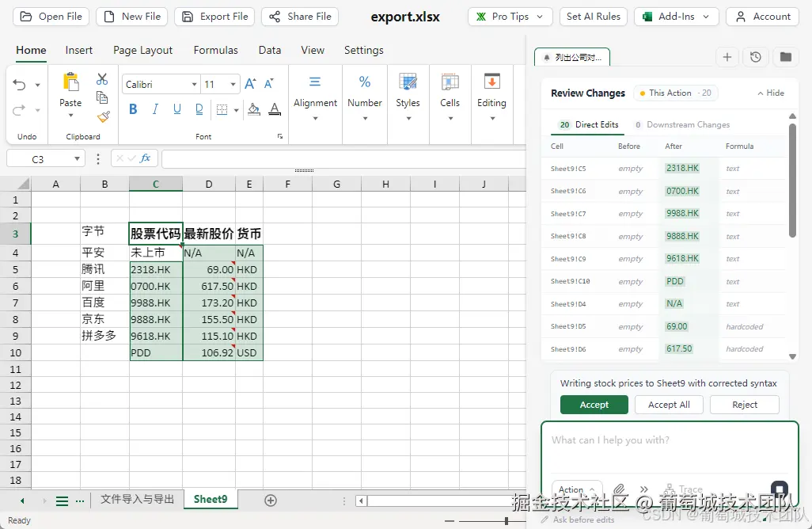
Task: Click the green Accept button
Action: 594,405
